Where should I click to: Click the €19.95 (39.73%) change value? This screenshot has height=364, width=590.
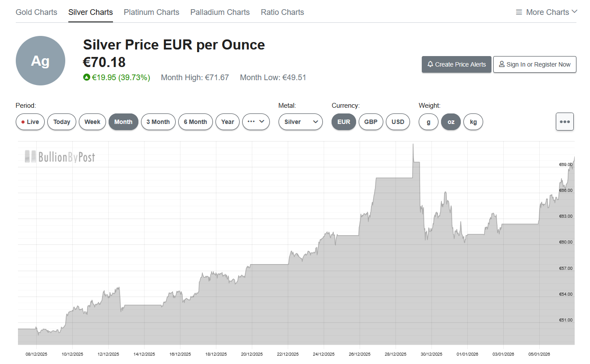click(121, 78)
